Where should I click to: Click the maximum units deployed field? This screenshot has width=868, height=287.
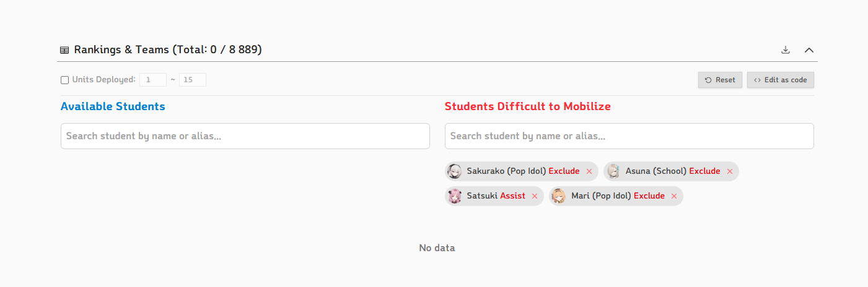tap(193, 80)
